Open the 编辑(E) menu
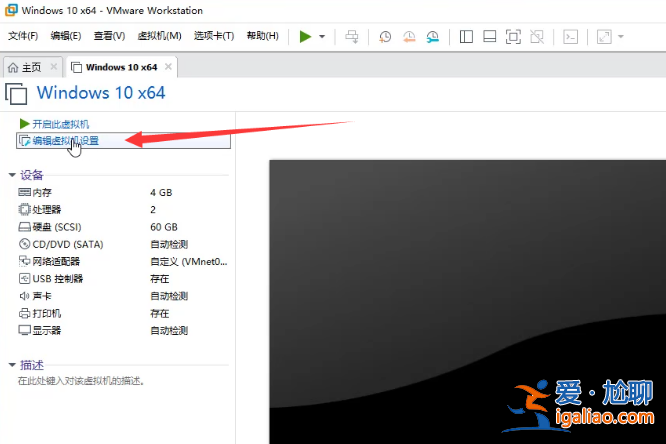Screen dimensions: 666x444 click(x=66, y=36)
